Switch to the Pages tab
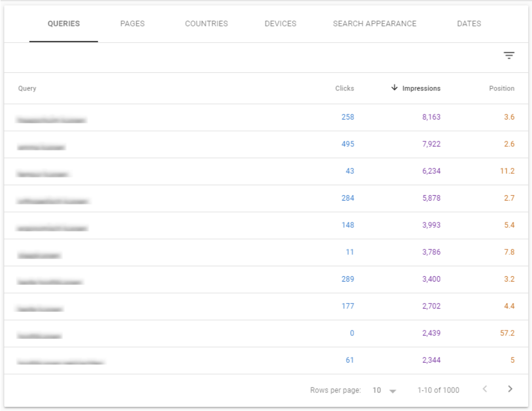This screenshot has height=411, width=532. pyautogui.click(x=132, y=24)
